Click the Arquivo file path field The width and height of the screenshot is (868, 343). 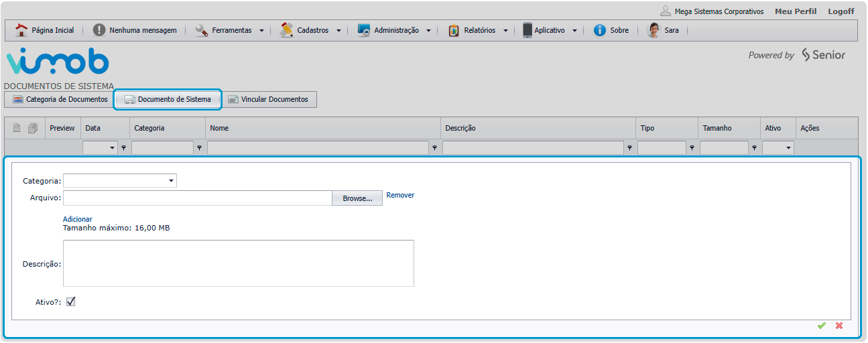tap(198, 198)
